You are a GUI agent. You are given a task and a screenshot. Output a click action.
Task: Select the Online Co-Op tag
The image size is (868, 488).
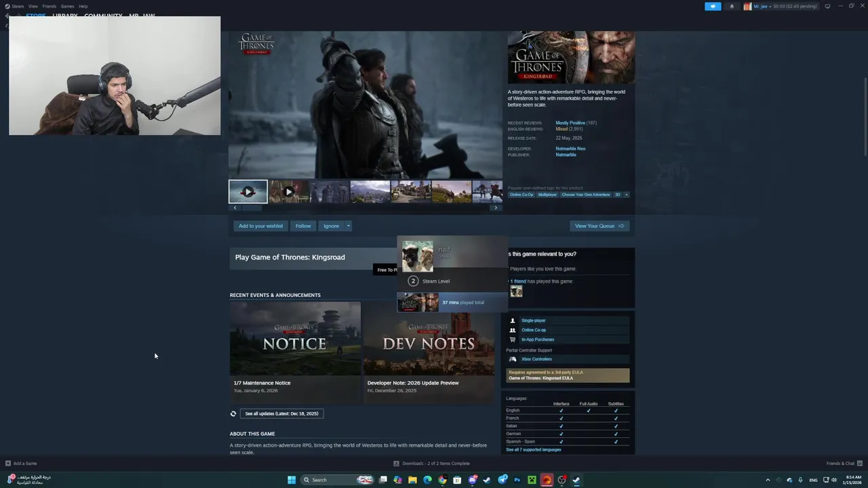(x=521, y=195)
